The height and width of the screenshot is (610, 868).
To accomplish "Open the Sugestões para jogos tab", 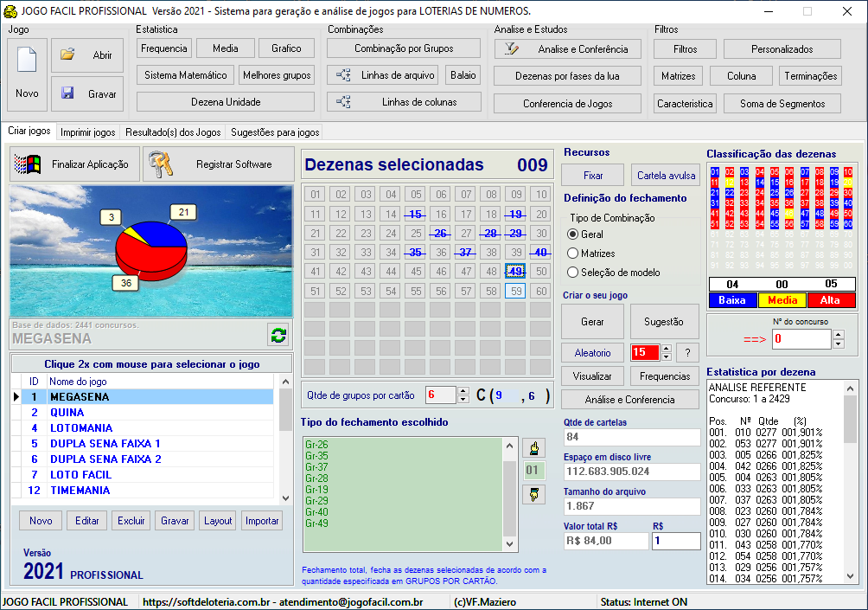I will tap(274, 132).
